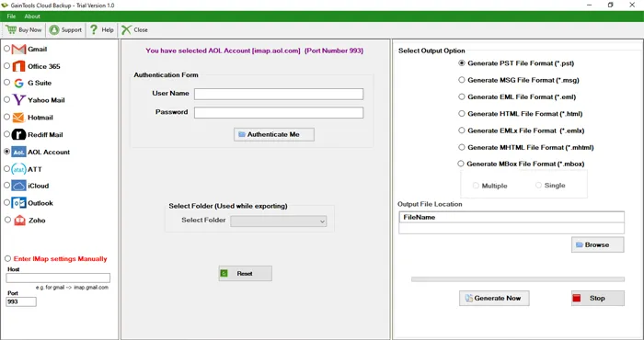The image size is (644, 340).
Task: Click the output path field below FileName
Action: (x=512, y=229)
